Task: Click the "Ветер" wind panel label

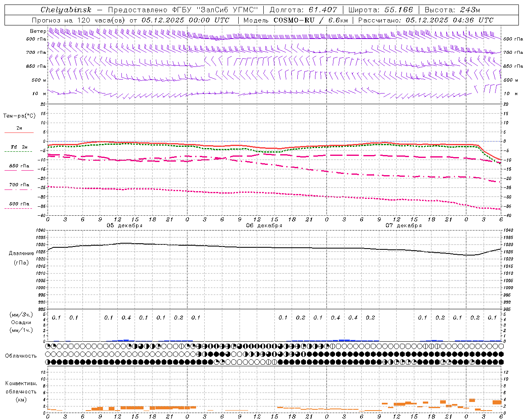Action: [38, 31]
